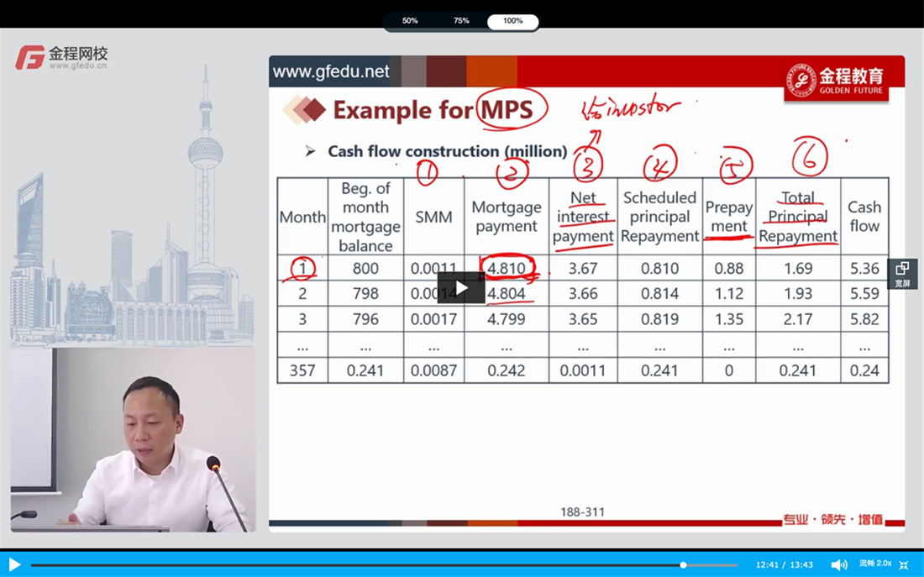Click the scheduled principal cell '0.819'
924x577 pixels.
[x=659, y=319]
